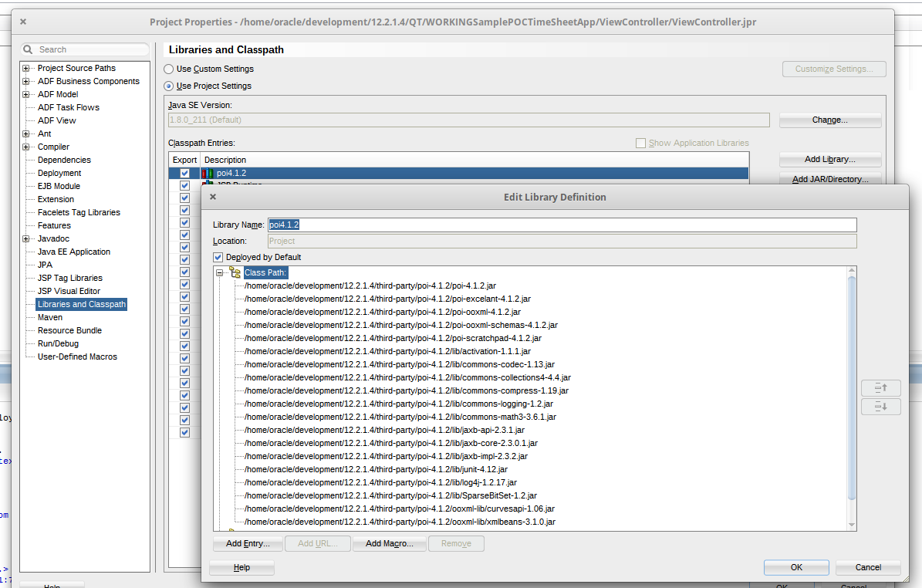Click the Add Entry button
Viewport: 922px width, 588px height.
click(248, 543)
